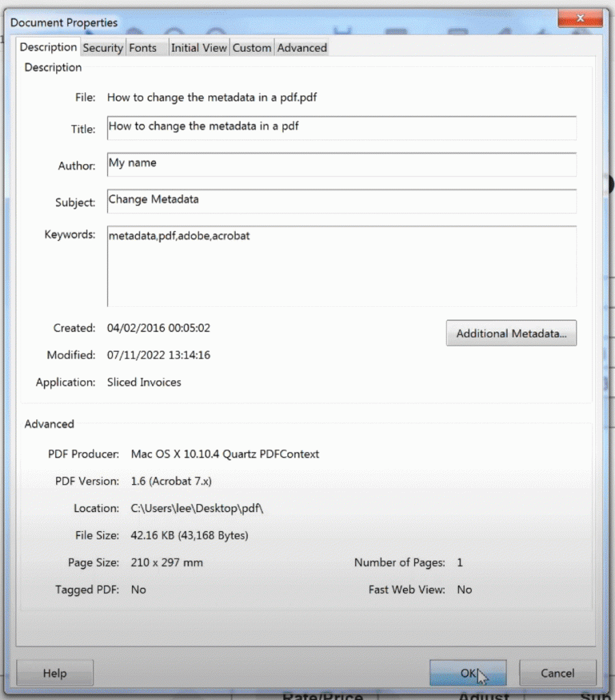Click the Document Properties title bar
The image size is (615, 700).
pyautogui.click(x=64, y=23)
